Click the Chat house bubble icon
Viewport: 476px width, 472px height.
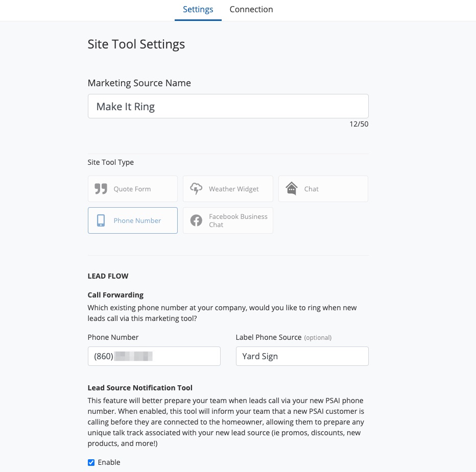coord(292,189)
